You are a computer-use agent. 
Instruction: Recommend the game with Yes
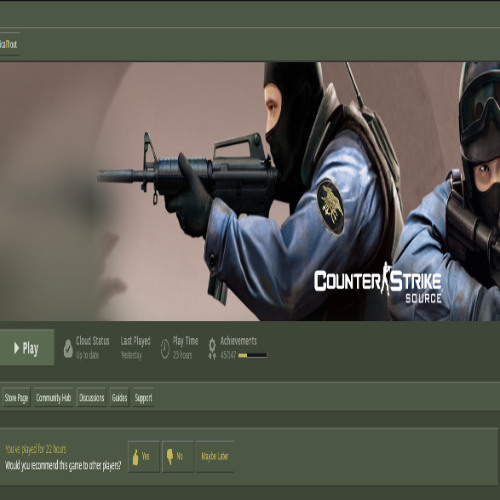click(144, 456)
